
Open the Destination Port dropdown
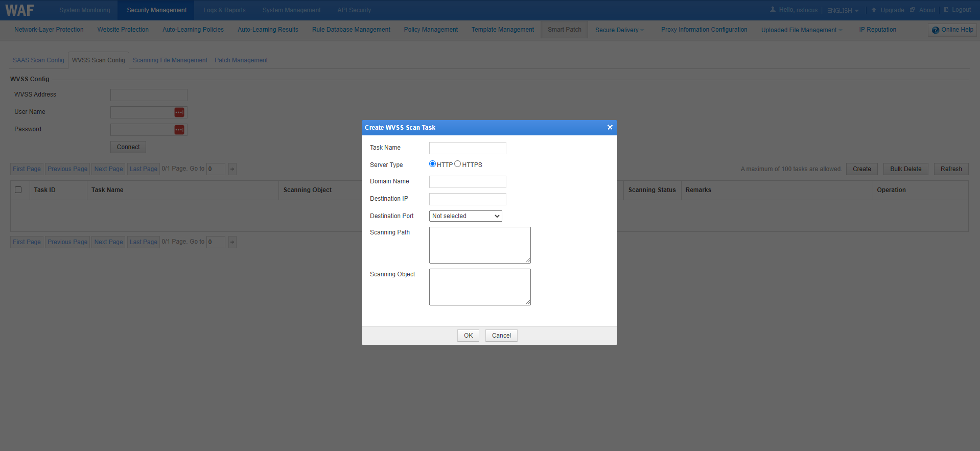click(x=465, y=216)
